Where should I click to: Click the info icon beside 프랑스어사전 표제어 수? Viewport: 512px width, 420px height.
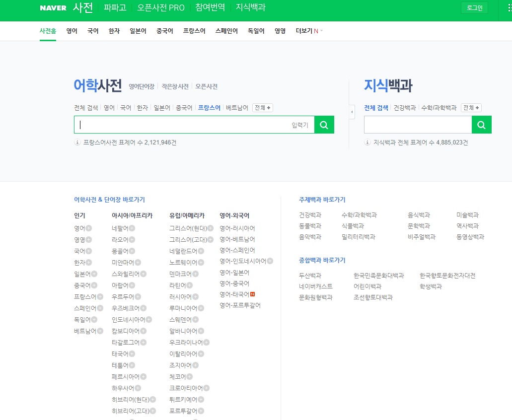point(77,142)
